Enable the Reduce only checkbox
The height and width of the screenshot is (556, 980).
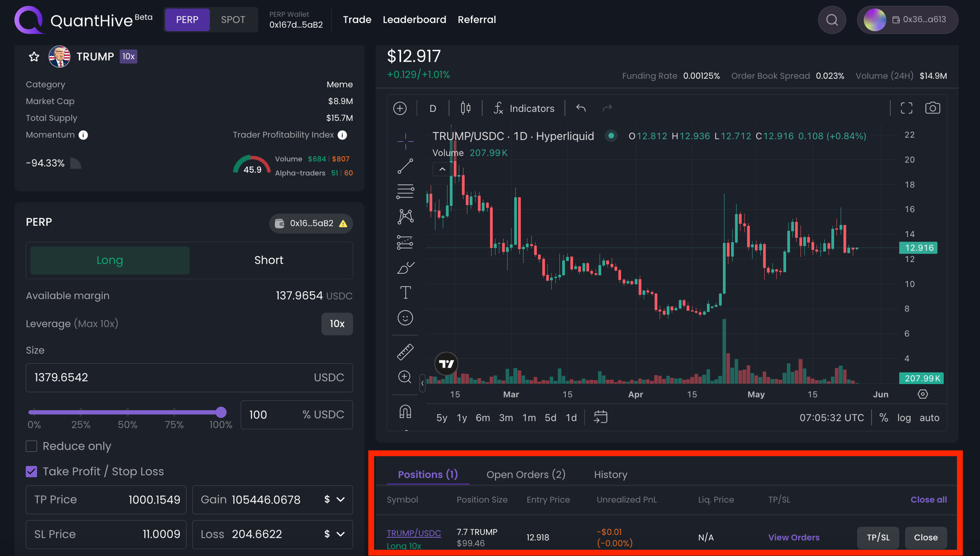31,446
